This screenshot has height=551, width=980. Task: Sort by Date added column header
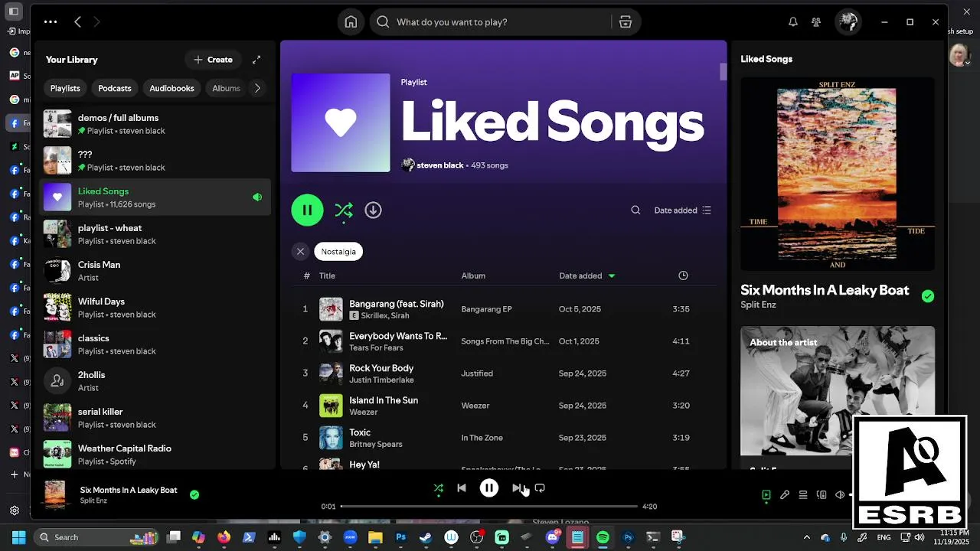pos(586,275)
